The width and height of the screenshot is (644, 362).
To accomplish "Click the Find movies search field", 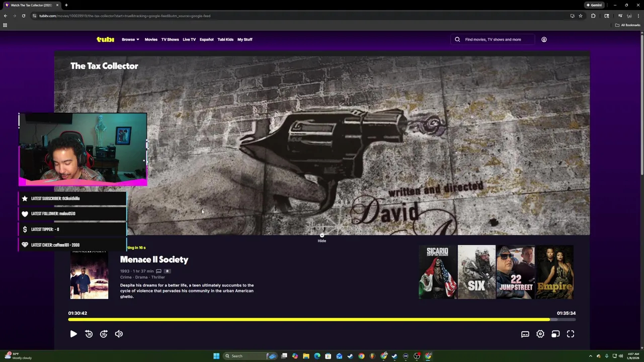I will 493,39.
